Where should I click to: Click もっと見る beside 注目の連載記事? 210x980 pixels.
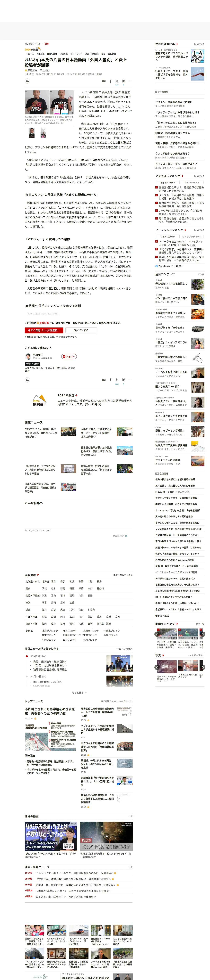[x=199, y=44]
